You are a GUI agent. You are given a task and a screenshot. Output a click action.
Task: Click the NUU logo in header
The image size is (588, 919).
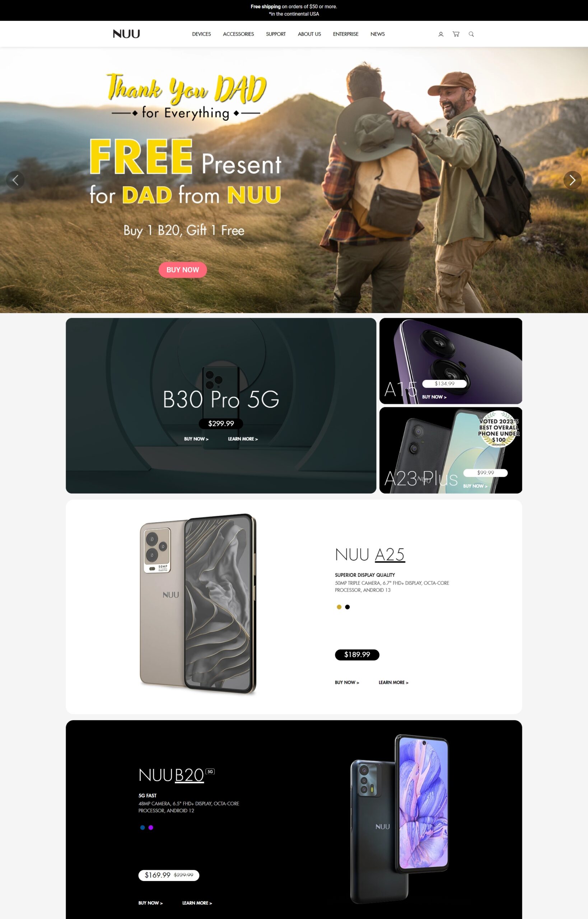(126, 34)
